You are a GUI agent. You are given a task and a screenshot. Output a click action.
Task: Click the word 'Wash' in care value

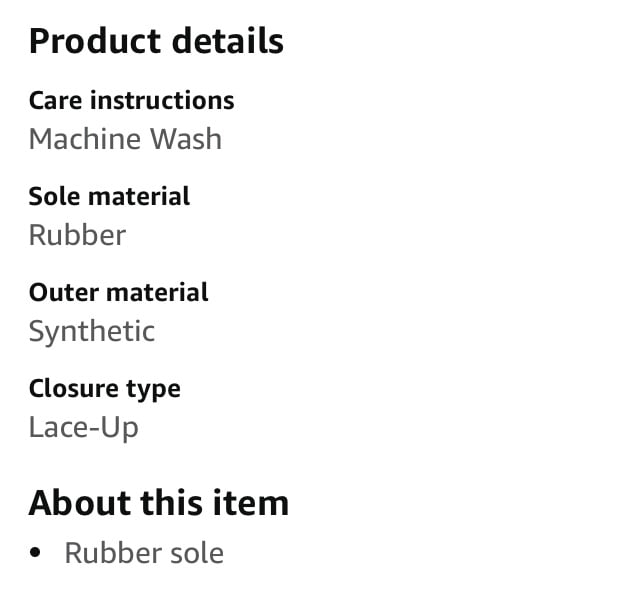tap(186, 139)
